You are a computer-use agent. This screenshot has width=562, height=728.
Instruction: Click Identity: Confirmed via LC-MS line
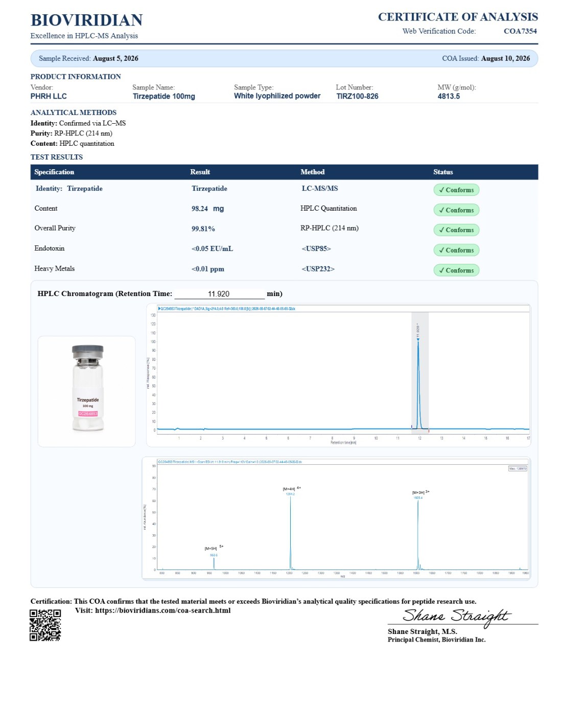point(78,123)
